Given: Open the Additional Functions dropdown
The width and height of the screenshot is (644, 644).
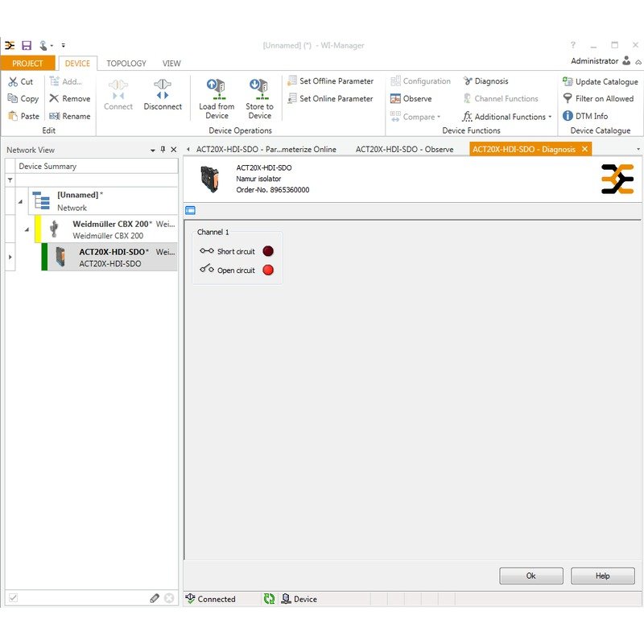Looking at the screenshot, I should (x=507, y=117).
